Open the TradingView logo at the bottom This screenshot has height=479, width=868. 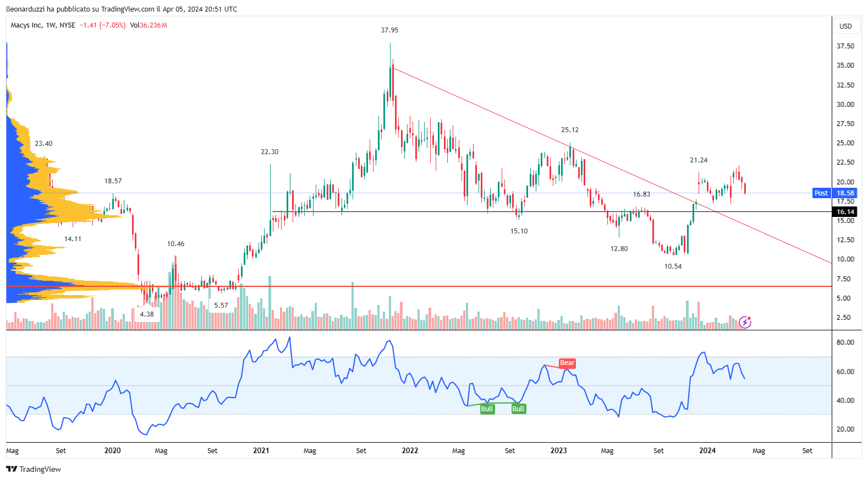(x=34, y=469)
